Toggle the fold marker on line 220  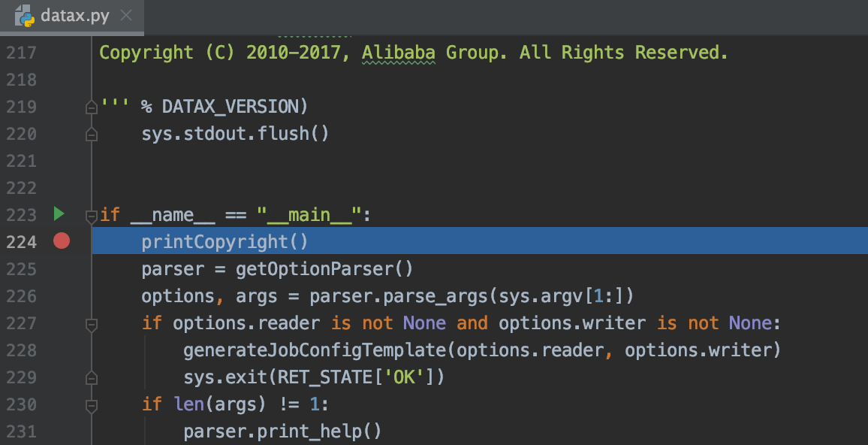pos(92,134)
